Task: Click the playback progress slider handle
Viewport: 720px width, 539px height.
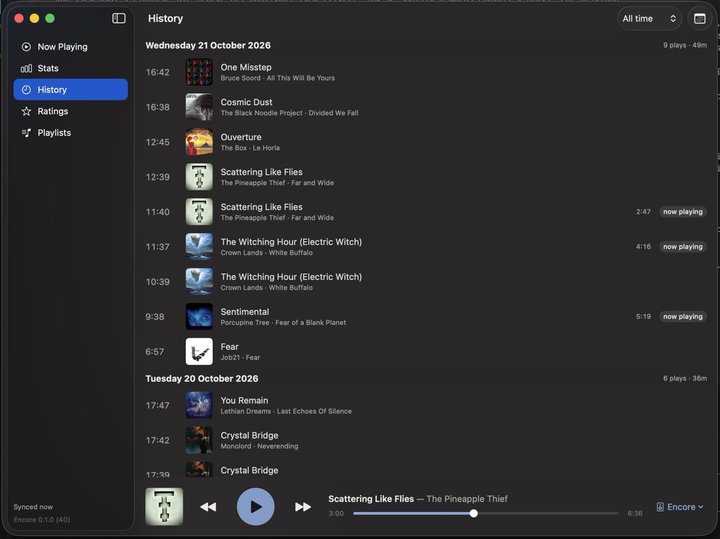Action: click(473, 513)
